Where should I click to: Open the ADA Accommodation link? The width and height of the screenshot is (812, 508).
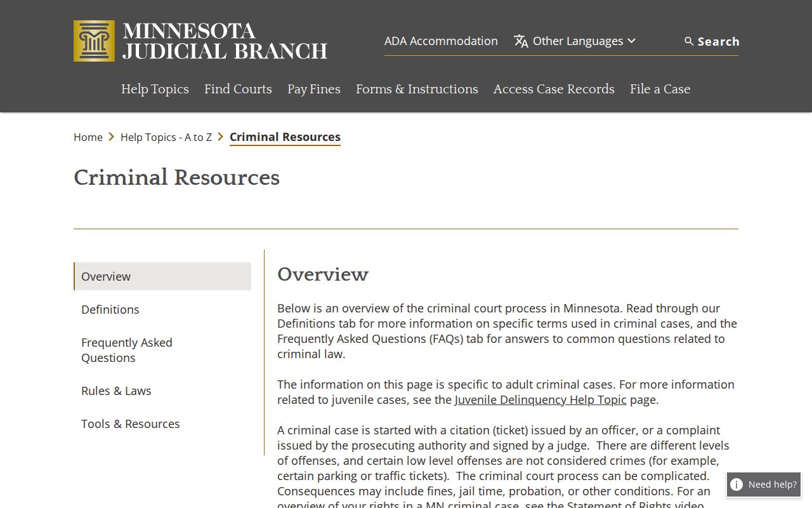pyautogui.click(x=441, y=41)
